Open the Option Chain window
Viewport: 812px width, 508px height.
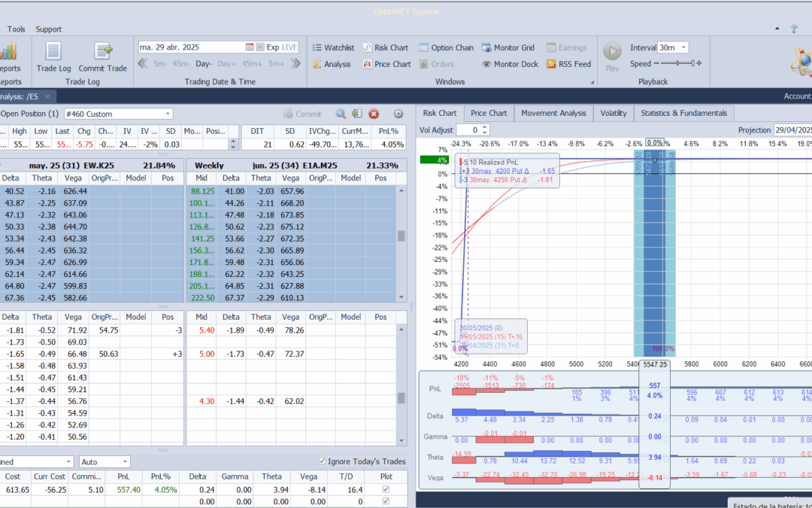[446, 47]
